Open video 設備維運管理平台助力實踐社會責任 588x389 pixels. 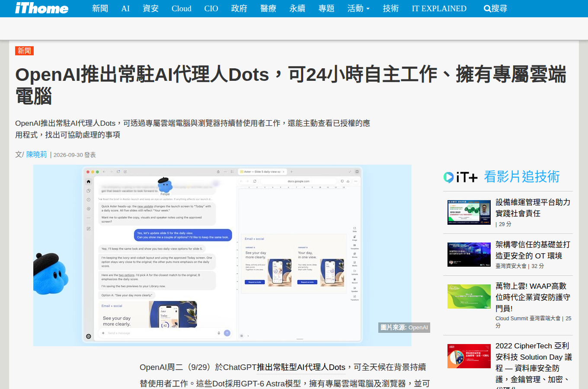(x=533, y=208)
